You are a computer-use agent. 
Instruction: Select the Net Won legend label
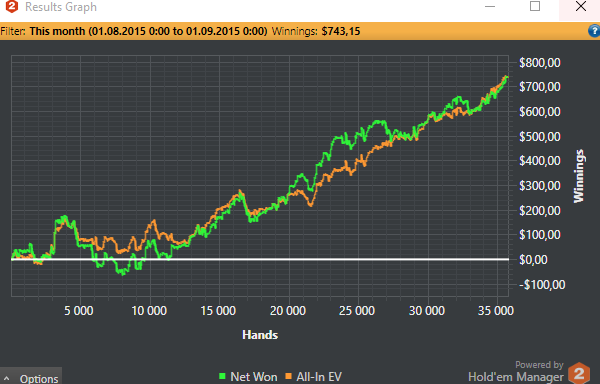pyautogui.click(x=254, y=377)
